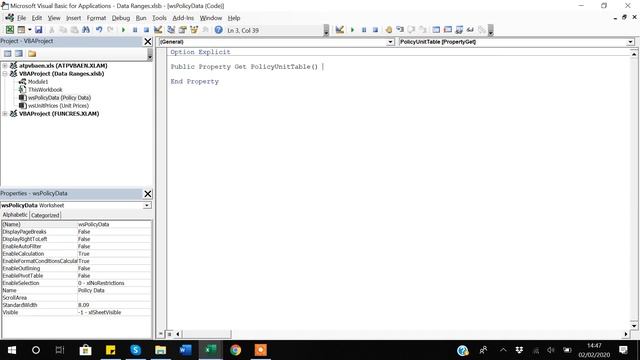Close the Project - VBAProject panel
This screenshot has width=640, height=360.
click(x=148, y=41)
